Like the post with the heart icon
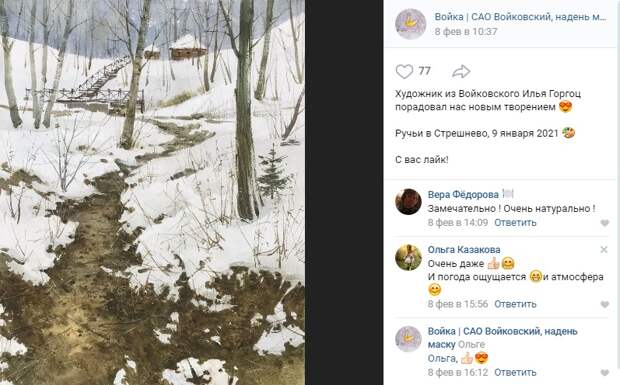 pos(404,72)
